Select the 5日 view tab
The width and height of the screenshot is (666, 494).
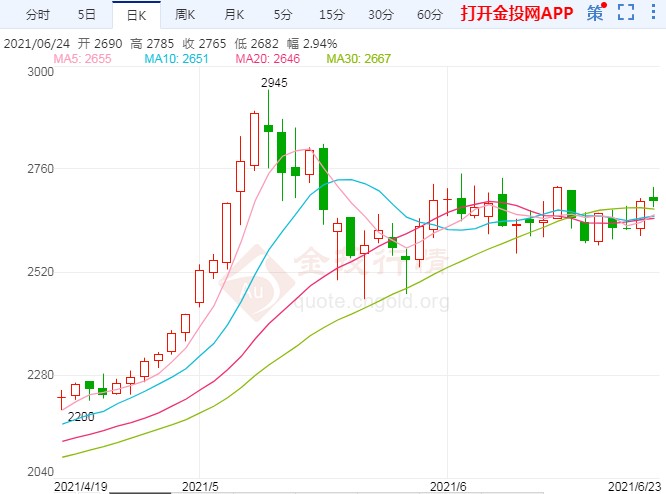click(87, 14)
